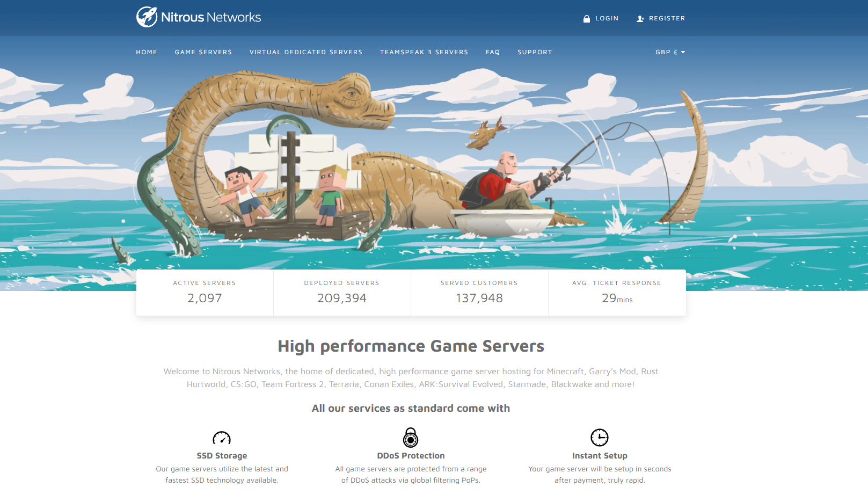Click the Instant Setup clock icon
Viewport: 868px width, 495px height.
coord(600,438)
